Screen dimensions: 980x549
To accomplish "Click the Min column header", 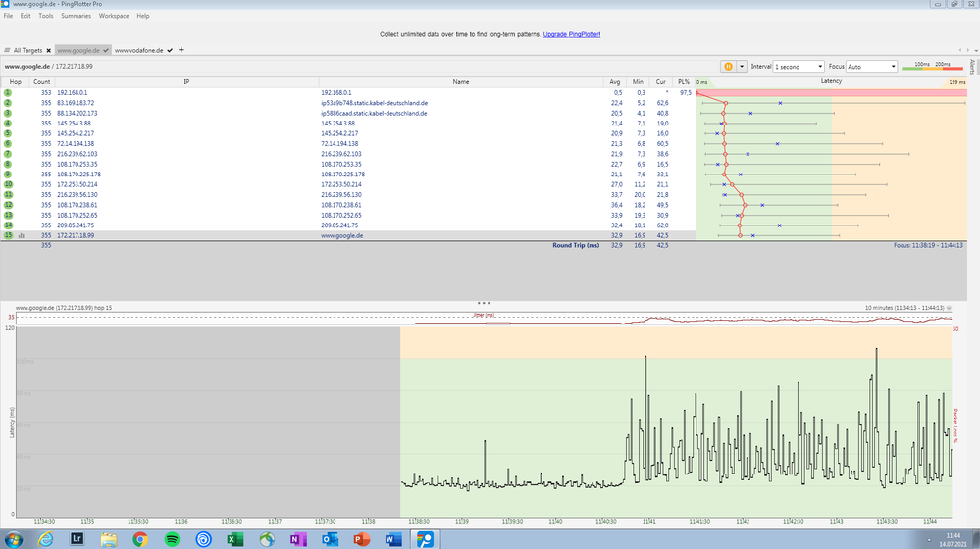I will [x=638, y=81].
